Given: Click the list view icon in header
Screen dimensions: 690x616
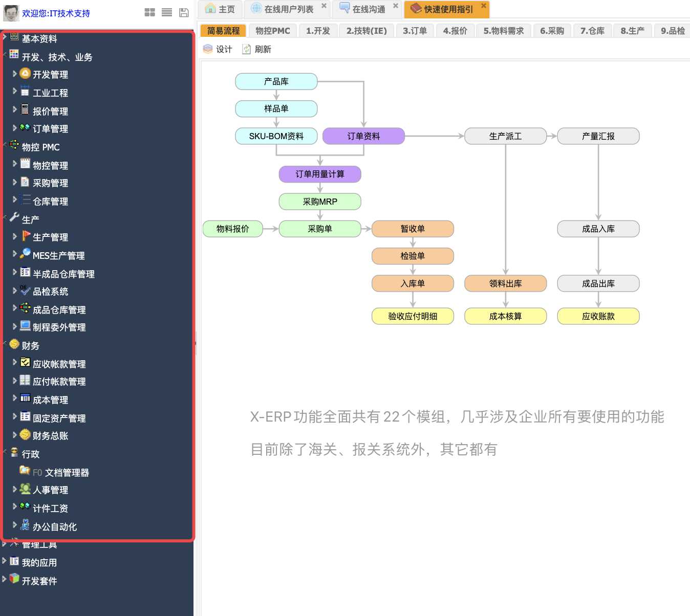Looking at the screenshot, I should pos(167,12).
